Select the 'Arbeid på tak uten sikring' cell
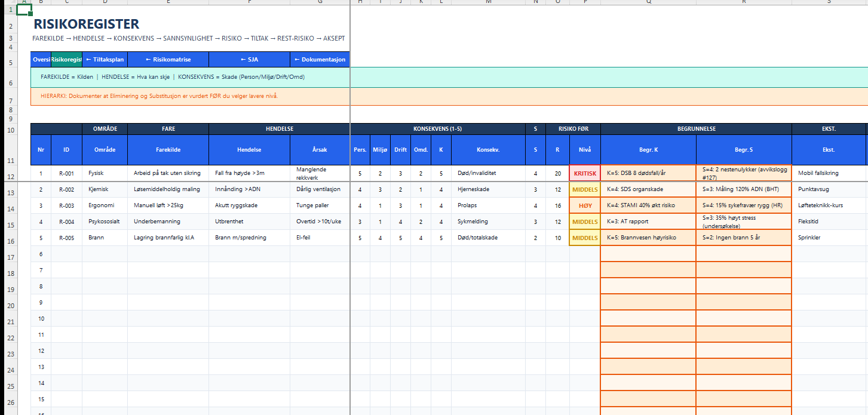The image size is (868, 415). coord(168,173)
